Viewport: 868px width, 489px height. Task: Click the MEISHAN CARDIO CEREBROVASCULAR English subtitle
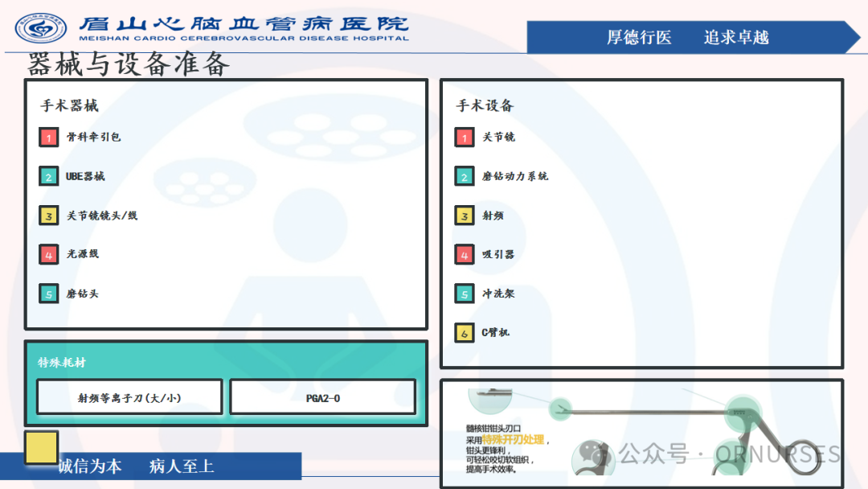pos(244,39)
